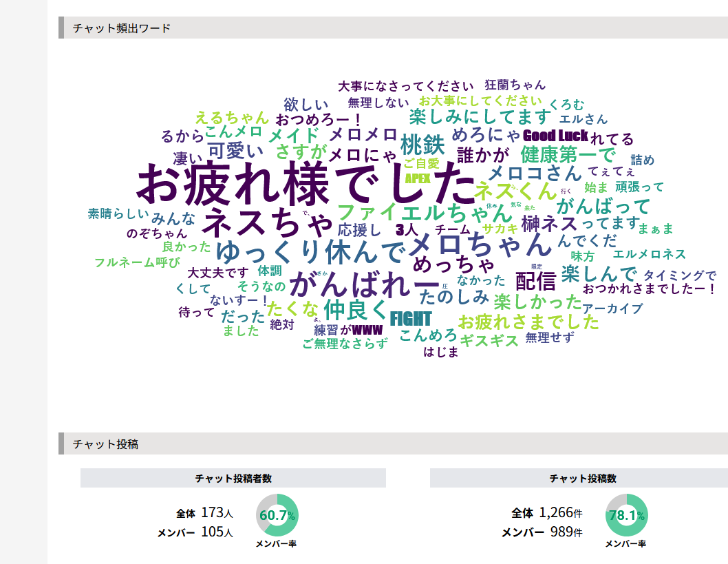Click the word がんばれー in cloud

pyautogui.click(x=365, y=284)
